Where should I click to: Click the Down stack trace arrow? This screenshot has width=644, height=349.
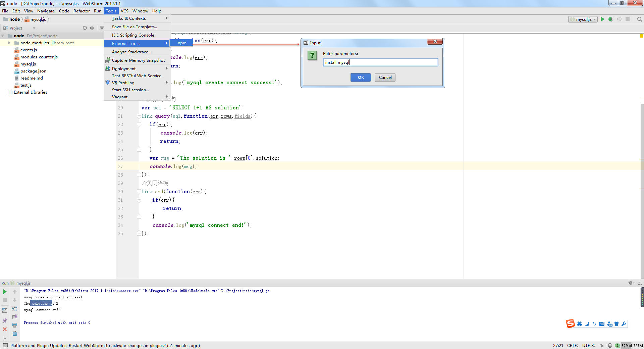pyautogui.click(x=15, y=300)
